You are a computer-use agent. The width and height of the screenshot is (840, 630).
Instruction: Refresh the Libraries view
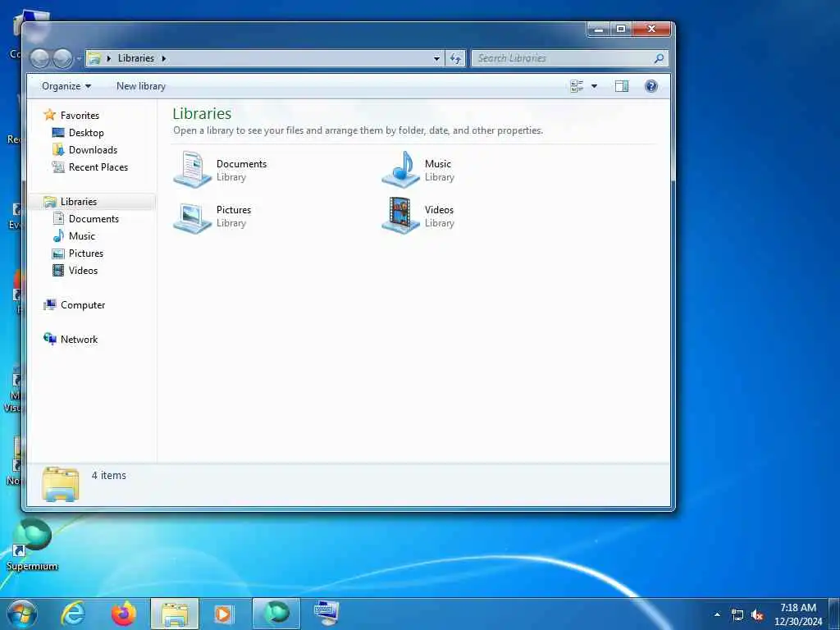(x=455, y=58)
